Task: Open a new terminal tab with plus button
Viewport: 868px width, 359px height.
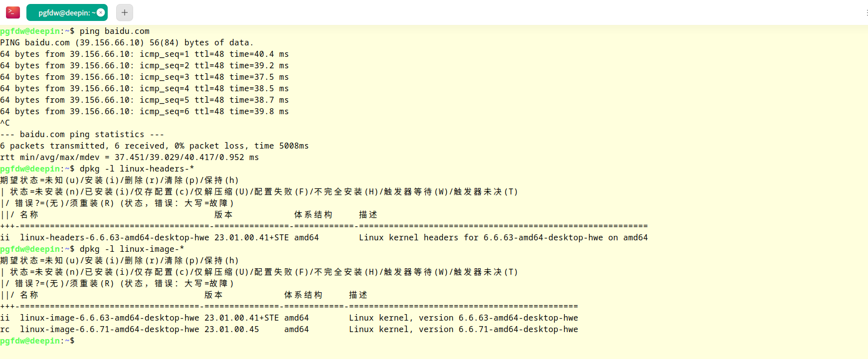Action: click(x=125, y=12)
